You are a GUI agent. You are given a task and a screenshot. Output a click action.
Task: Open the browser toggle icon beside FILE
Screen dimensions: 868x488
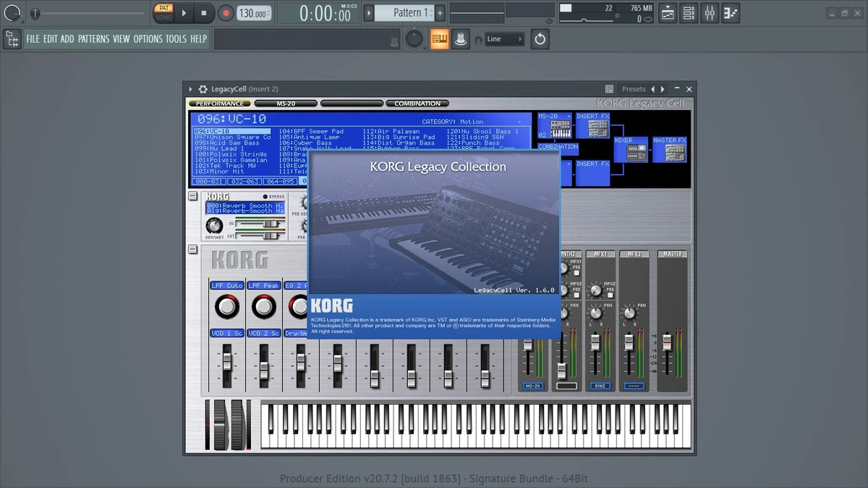coord(12,39)
